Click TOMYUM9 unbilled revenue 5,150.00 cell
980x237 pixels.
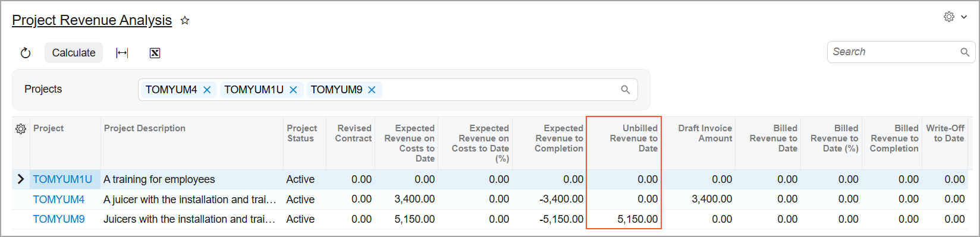624,219
